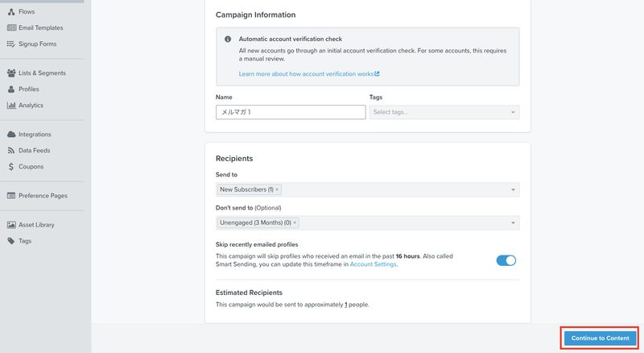Viewport: 644px width, 353px height.
Task: Open the Account Settings link
Action: coord(373,264)
